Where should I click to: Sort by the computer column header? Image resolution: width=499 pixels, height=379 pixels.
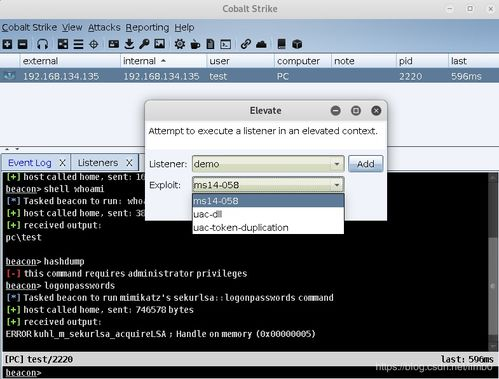tap(303, 61)
